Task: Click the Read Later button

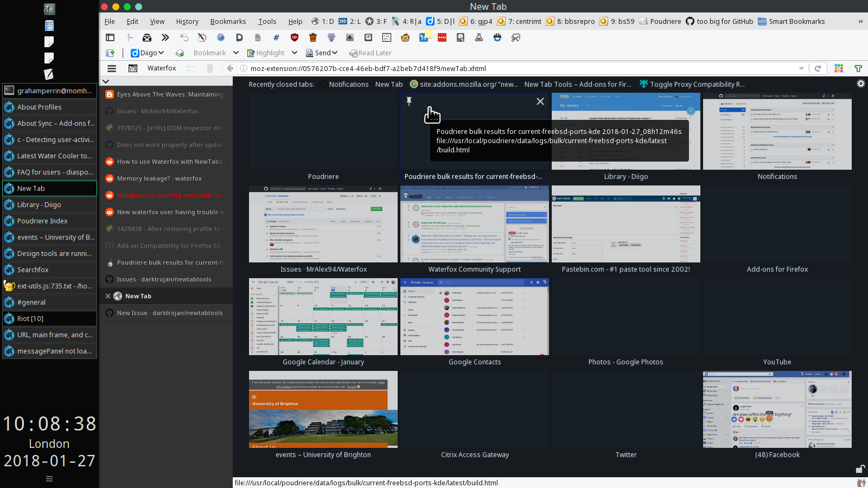Action: (x=371, y=53)
